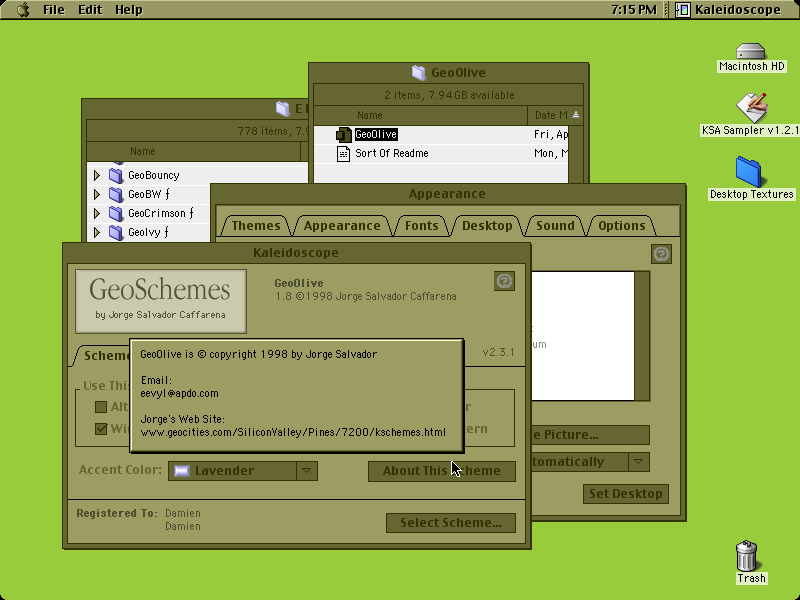Select the KSA Sampler v1.2.1 desktop icon

click(x=752, y=108)
